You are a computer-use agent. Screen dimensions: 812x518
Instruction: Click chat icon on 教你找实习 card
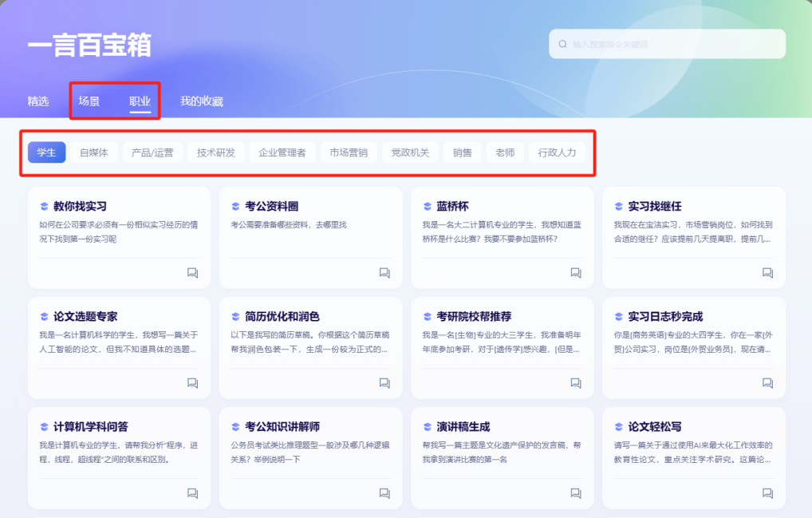[193, 273]
